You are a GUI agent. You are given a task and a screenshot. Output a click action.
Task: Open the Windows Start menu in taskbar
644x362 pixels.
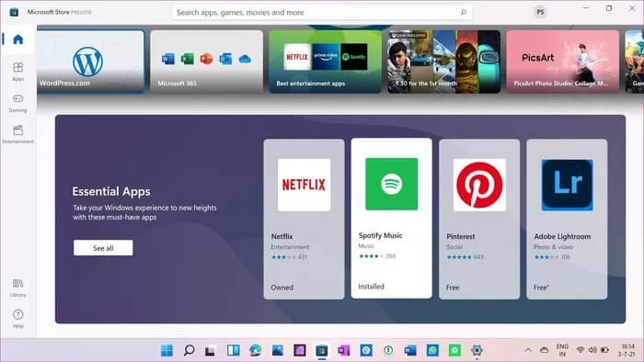pyautogui.click(x=167, y=351)
